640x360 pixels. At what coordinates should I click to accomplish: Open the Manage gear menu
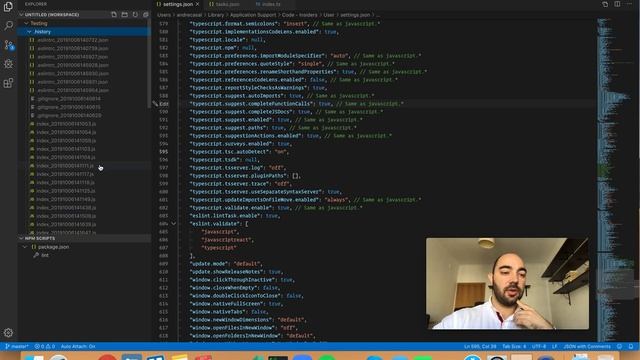(8, 333)
